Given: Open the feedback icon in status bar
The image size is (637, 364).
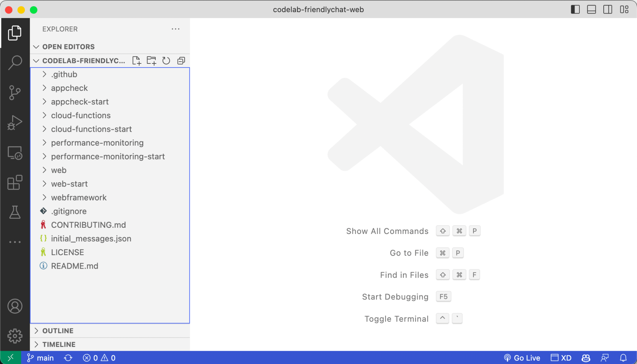Looking at the screenshot, I should tap(605, 358).
